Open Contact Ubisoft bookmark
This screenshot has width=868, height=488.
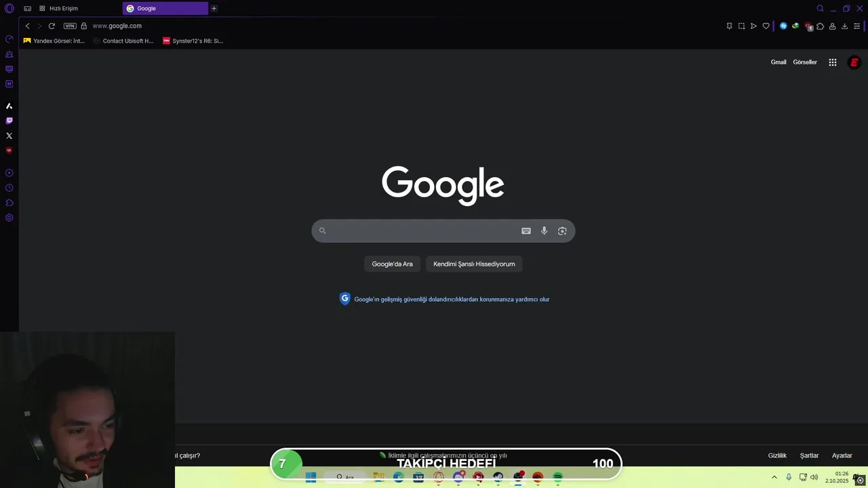123,41
